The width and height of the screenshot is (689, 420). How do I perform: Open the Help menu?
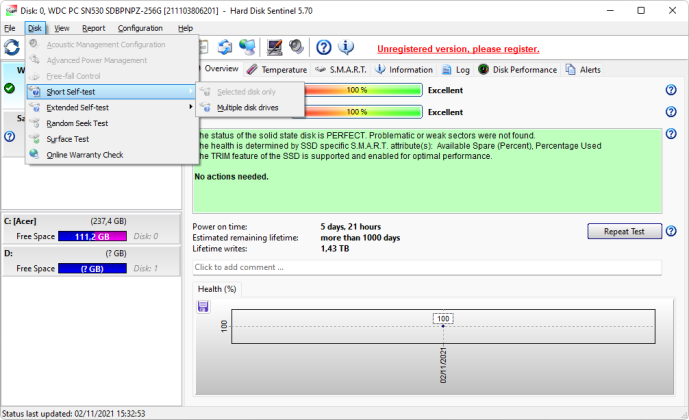[x=185, y=28]
